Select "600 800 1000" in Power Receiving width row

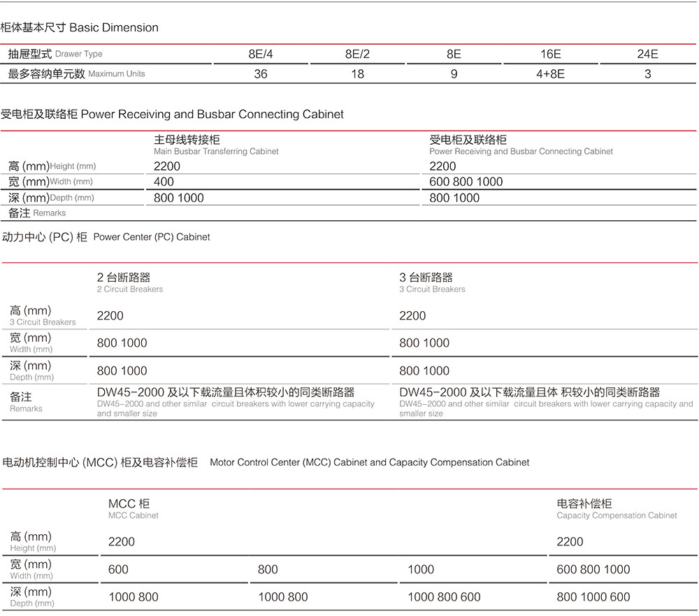point(466,182)
